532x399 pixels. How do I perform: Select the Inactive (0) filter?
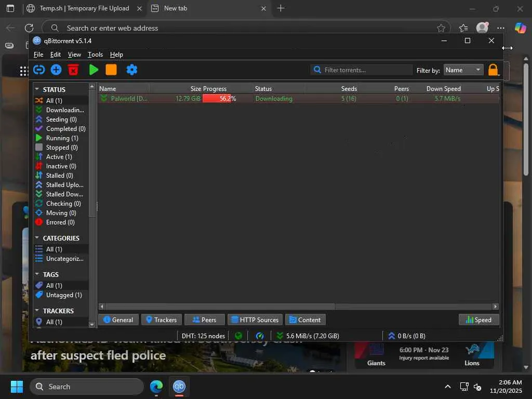pos(61,166)
